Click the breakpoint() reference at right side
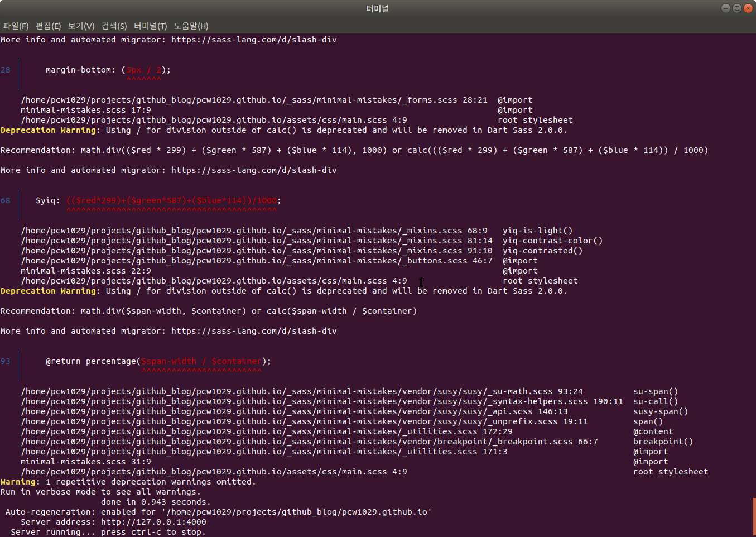756x537 pixels. [663, 441]
